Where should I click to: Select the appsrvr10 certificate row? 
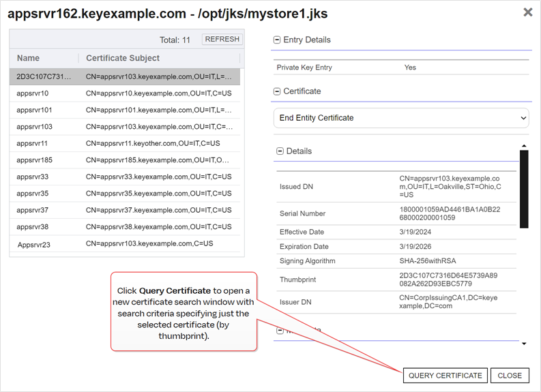click(126, 93)
